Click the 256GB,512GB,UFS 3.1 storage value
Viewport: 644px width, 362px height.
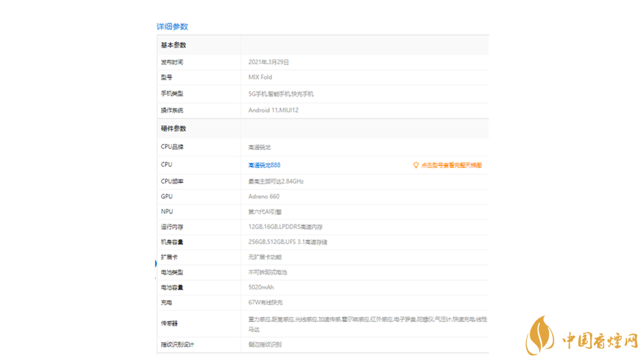(280, 242)
